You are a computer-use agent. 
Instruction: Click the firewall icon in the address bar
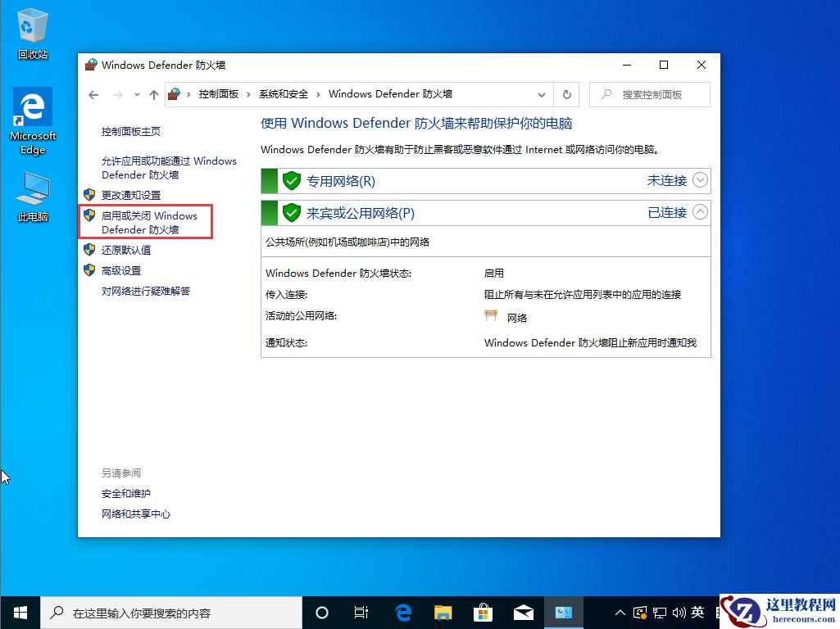(x=175, y=94)
